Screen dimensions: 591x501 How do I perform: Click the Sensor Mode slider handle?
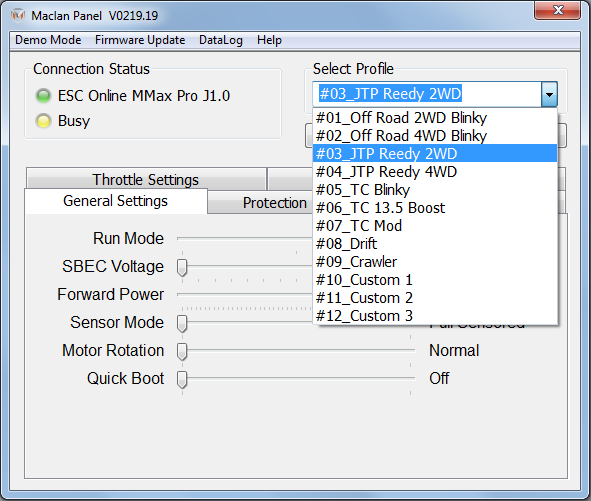(182, 323)
